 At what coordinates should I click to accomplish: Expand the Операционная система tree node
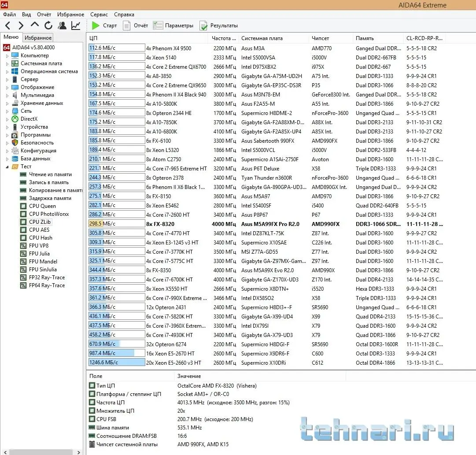click(x=7, y=72)
